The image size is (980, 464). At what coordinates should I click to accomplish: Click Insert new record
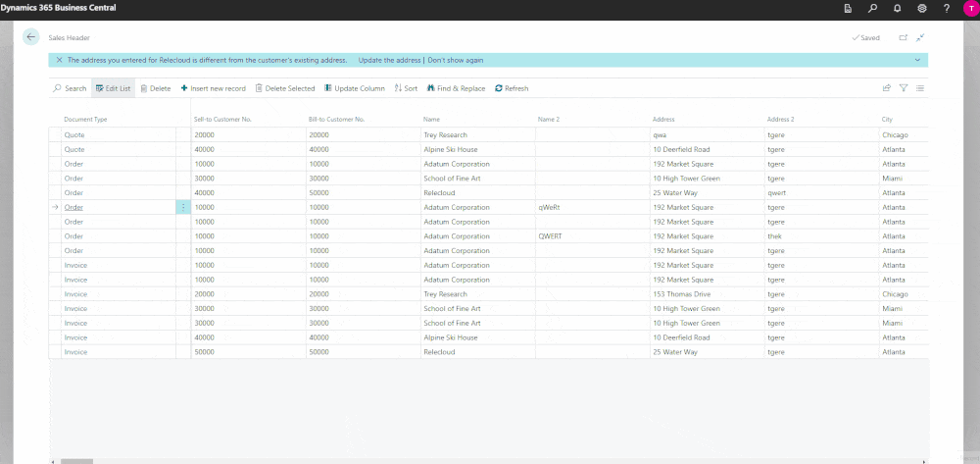coord(213,88)
